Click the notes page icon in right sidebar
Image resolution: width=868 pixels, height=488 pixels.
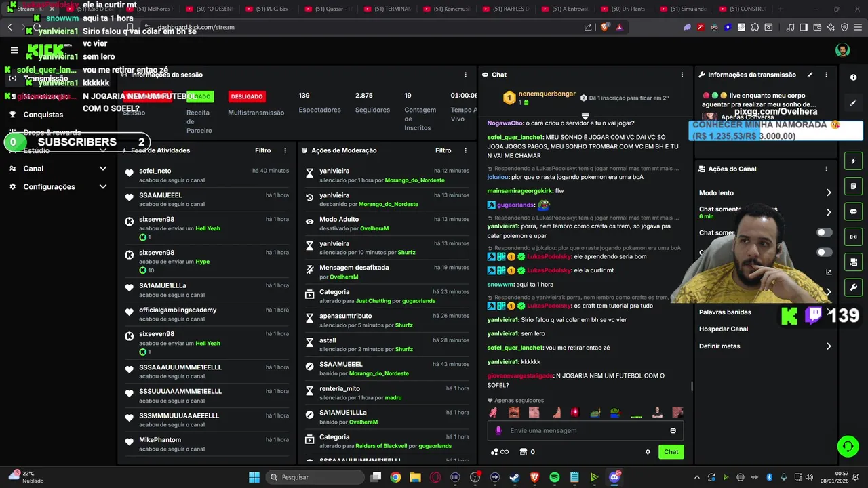pyautogui.click(x=853, y=186)
